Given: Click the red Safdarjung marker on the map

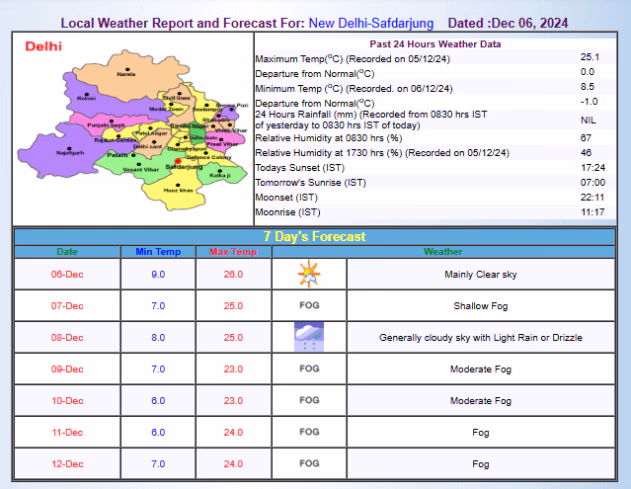Looking at the screenshot, I should coord(178,161).
